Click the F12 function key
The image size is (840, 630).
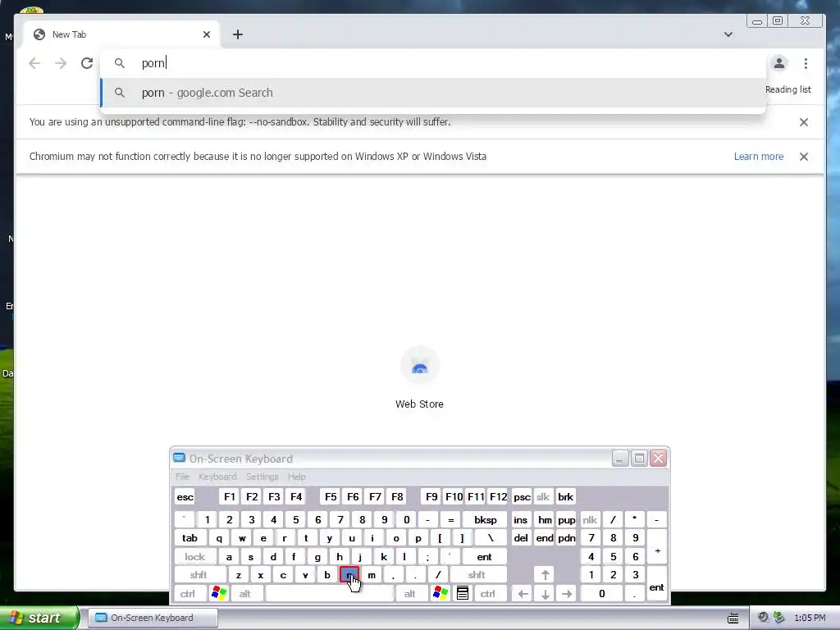498,496
